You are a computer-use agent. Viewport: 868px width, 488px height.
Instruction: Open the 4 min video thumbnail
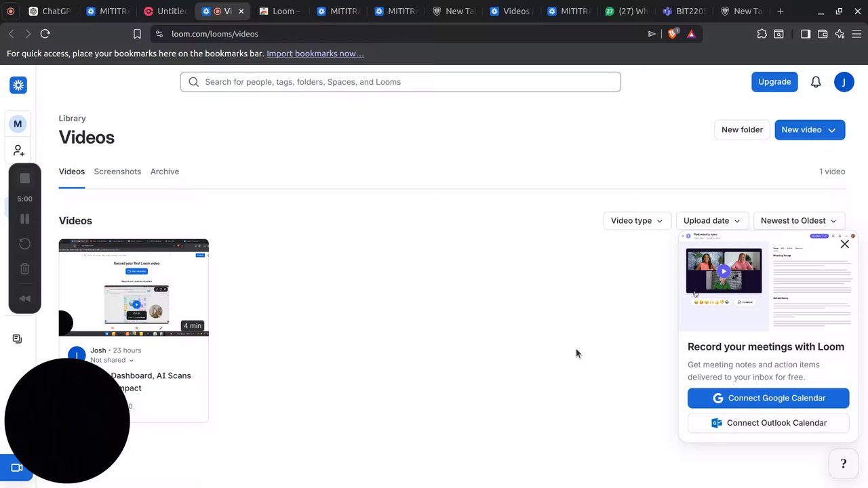tap(134, 287)
